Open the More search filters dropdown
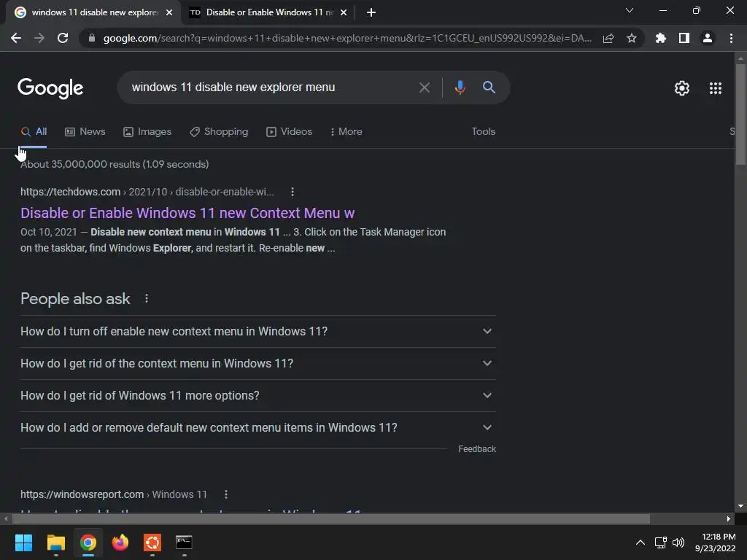Viewport: 747px width, 560px height. click(347, 132)
